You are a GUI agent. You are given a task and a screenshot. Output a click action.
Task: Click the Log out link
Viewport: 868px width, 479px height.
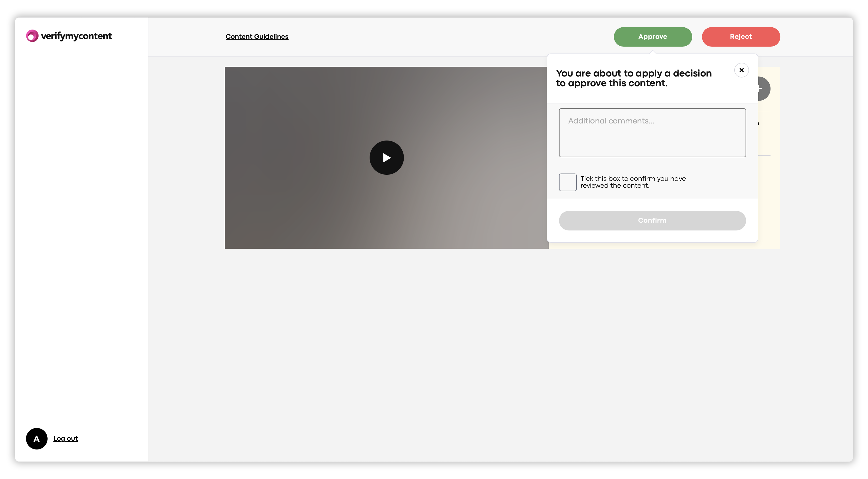pyautogui.click(x=65, y=438)
